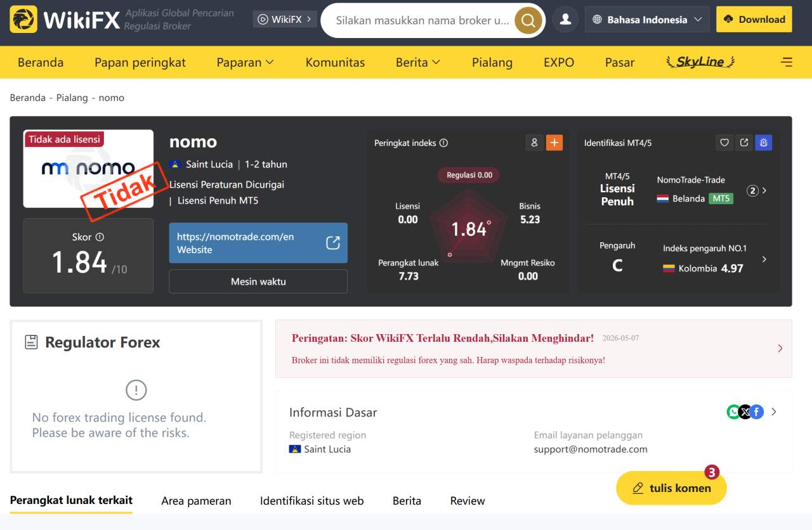Click the WhatsApp icon in Informasi Dasar
The width and height of the screenshot is (812, 530).
tap(733, 412)
